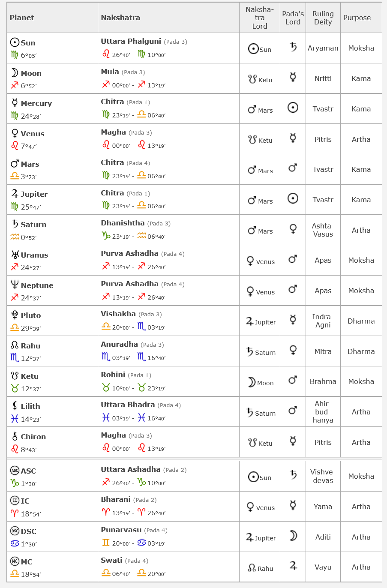Click the Mercury glyph beside Mercury label
The image size is (387, 588).
15,103
